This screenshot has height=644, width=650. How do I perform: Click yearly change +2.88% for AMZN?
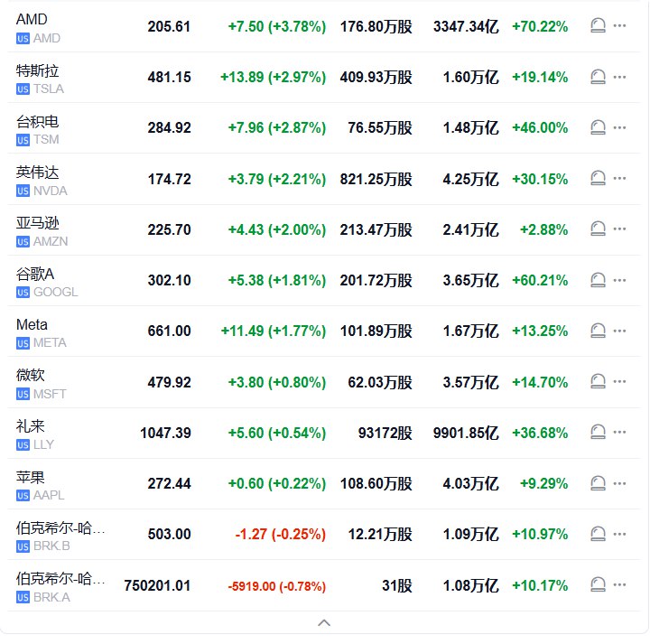pos(543,229)
